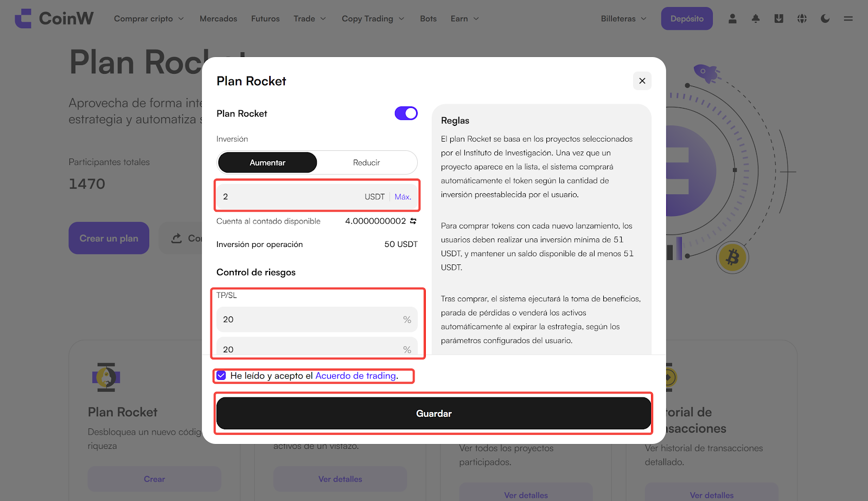Click the transfer swap icon beside balance
The width and height of the screenshot is (868, 501).
pyautogui.click(x=413, y=221)
